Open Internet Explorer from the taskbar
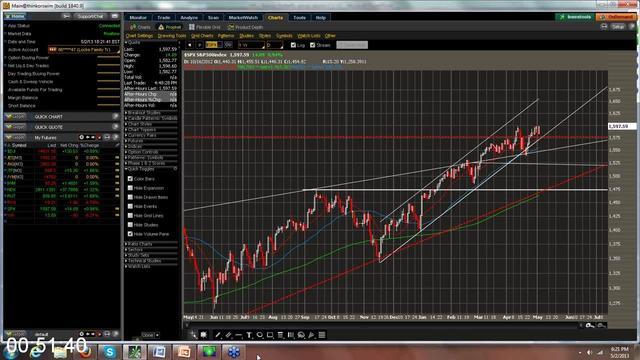640x360 pixels. (x=36, y=353)
